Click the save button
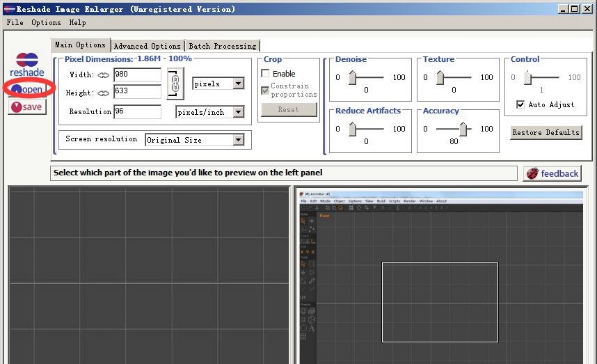The height and width of the screenshot is (364, 597). [x=27, y=106]
